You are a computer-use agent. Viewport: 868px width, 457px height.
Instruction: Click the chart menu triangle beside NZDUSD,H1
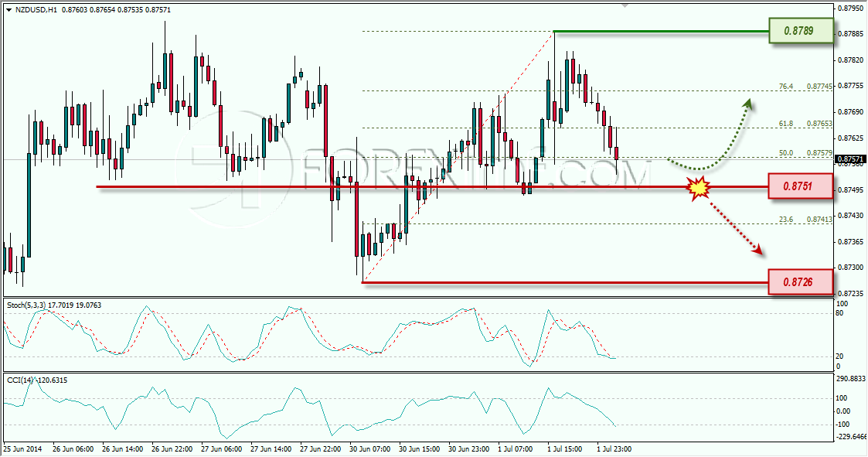[x=9, y=10]
